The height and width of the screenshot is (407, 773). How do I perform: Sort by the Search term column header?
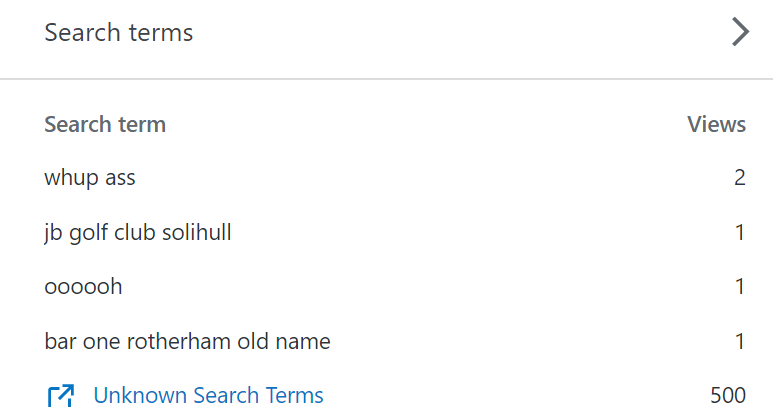tap(105, 125)
